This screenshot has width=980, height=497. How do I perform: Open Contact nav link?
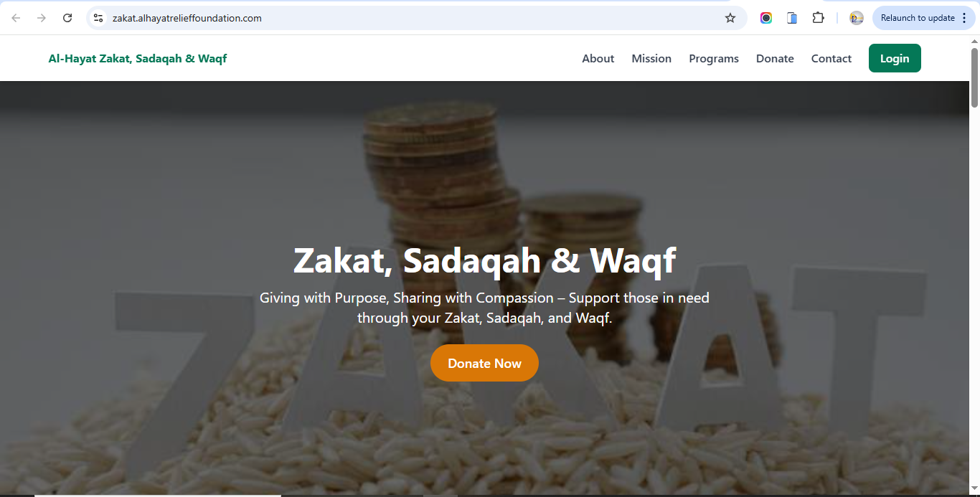(831, 59)
